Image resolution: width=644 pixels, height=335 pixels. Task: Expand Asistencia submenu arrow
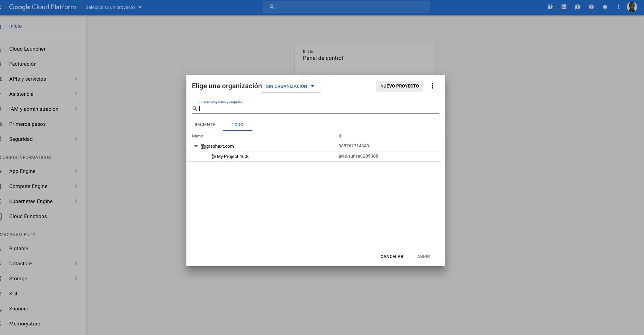click(76, 94)
